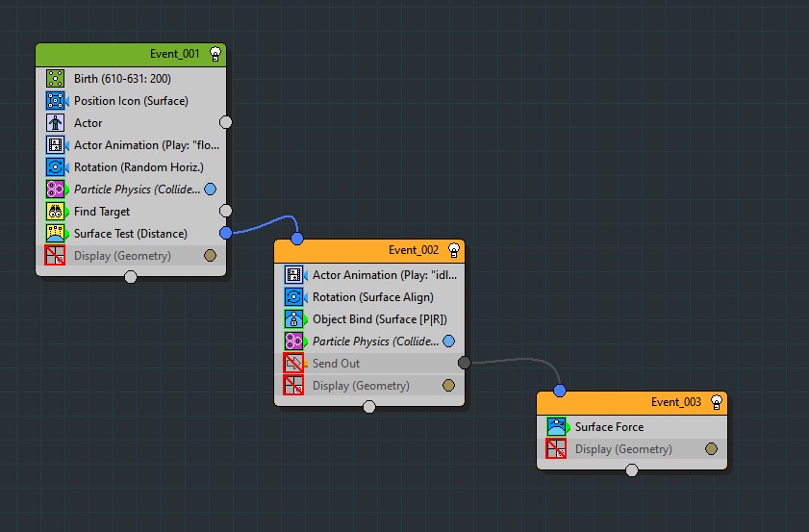Image resolution: width=809 pixels, height=532 pixels.
Task: Toggle the Event_001 lightbulb on/off
Action: click(215, 54)
